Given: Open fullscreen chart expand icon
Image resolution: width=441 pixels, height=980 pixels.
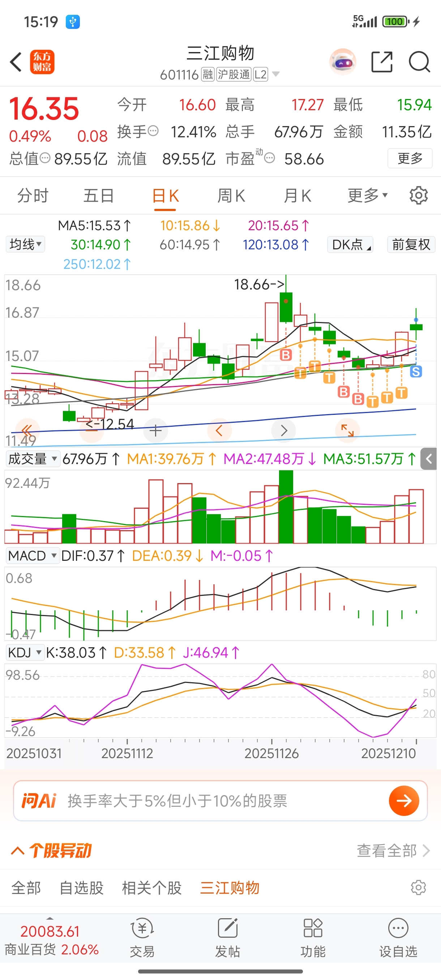Looking at the screenshot, I should [347, 431].
